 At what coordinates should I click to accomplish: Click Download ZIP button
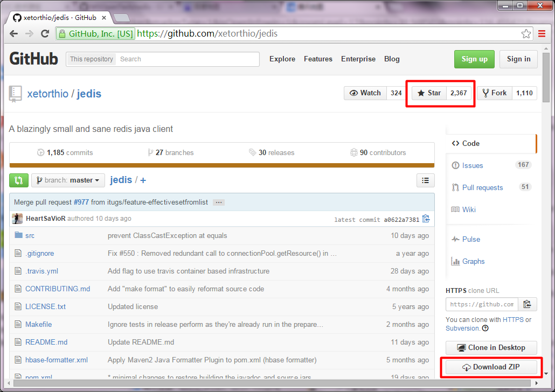(x=491, y=367)
